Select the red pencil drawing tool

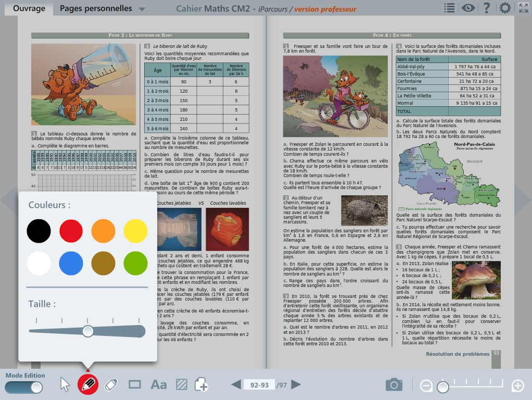[88, 384]
